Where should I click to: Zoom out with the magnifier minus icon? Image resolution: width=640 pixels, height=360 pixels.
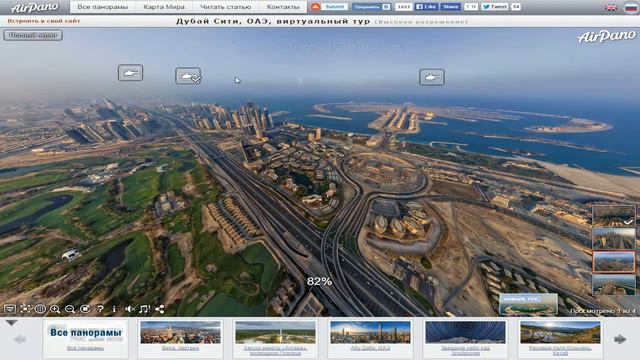pyautogui.click(x=70, y=309)
